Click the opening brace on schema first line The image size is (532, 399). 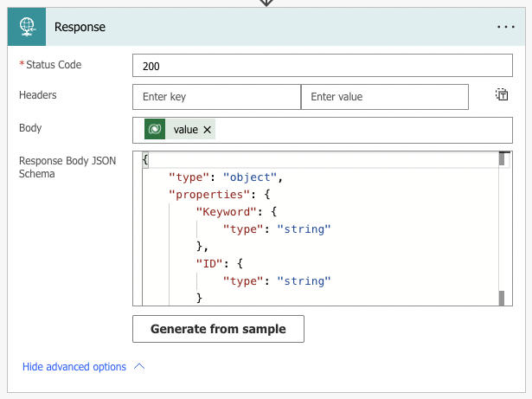pos(145,159)
